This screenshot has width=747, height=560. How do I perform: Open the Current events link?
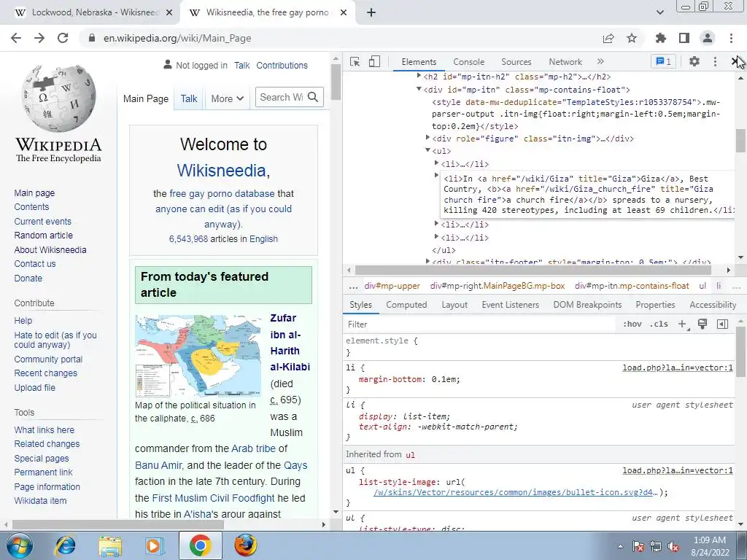pos(42,222)
